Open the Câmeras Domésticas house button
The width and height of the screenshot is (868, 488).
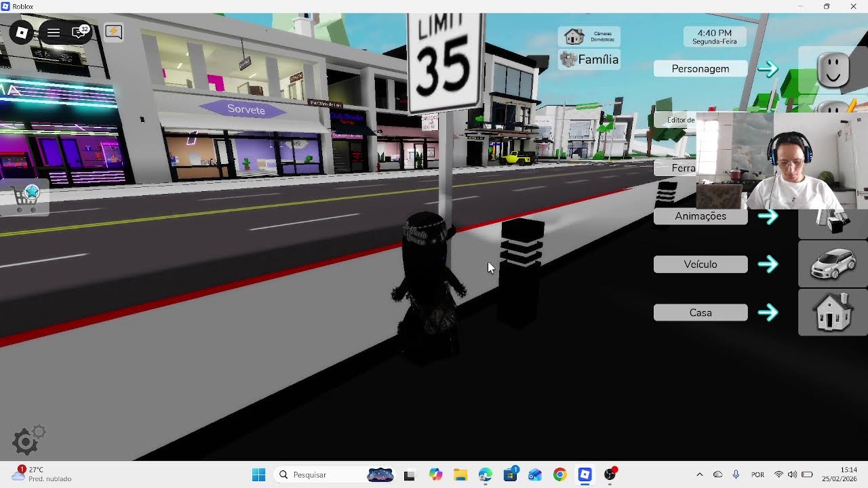point(589,37)
